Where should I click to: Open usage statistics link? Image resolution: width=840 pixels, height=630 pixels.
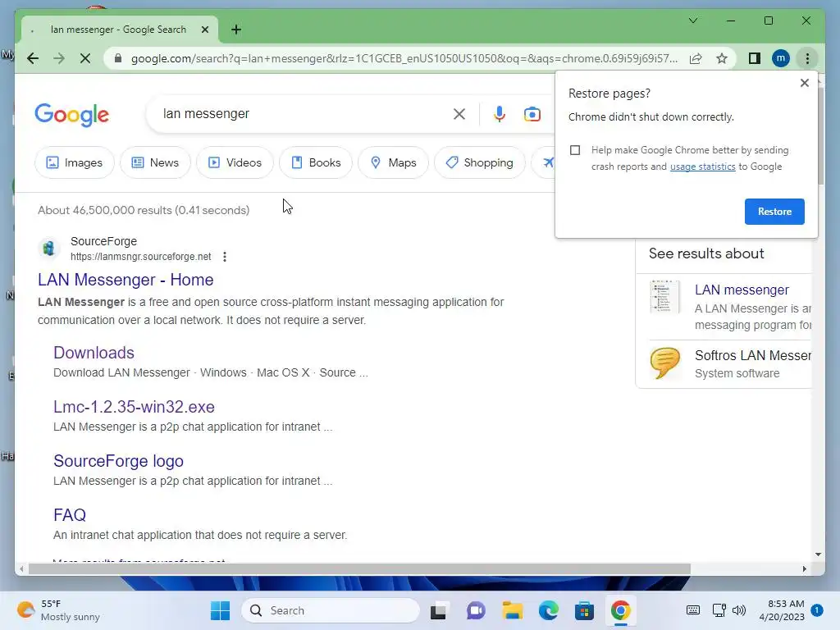click(702, 167)
